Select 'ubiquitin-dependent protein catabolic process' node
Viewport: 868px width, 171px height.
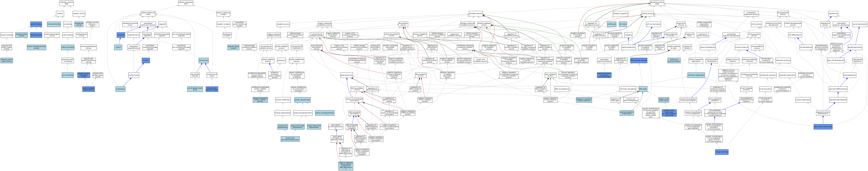260,100
